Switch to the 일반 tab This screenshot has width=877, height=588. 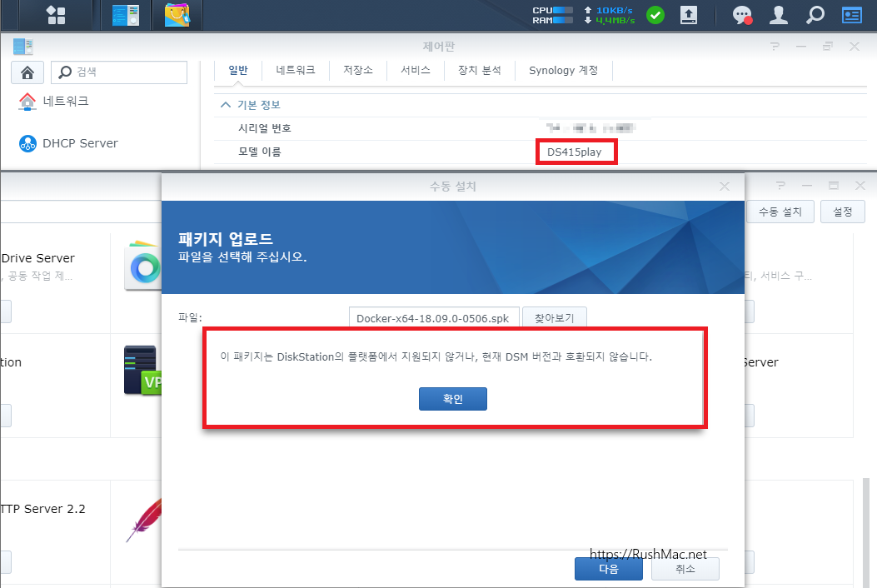237,70
